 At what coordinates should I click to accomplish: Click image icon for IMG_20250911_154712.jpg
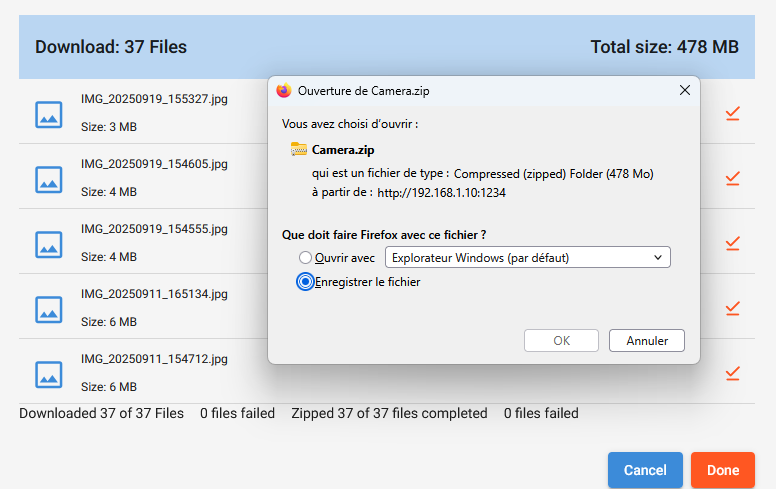coord(49,374)
